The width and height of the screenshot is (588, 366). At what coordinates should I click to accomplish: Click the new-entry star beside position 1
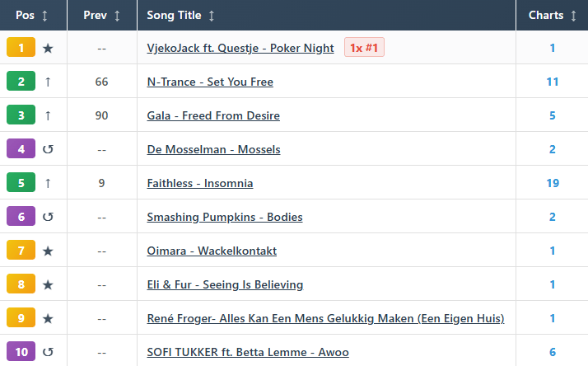(x=48, y=48)
